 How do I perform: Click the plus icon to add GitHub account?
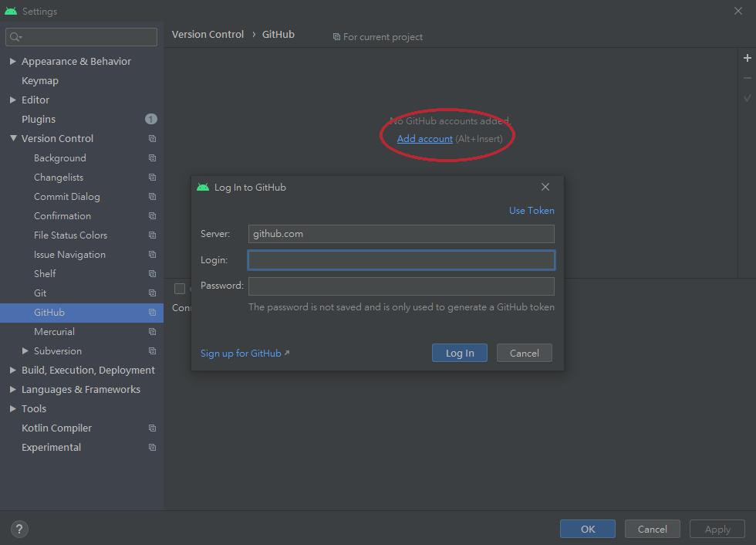747,58
